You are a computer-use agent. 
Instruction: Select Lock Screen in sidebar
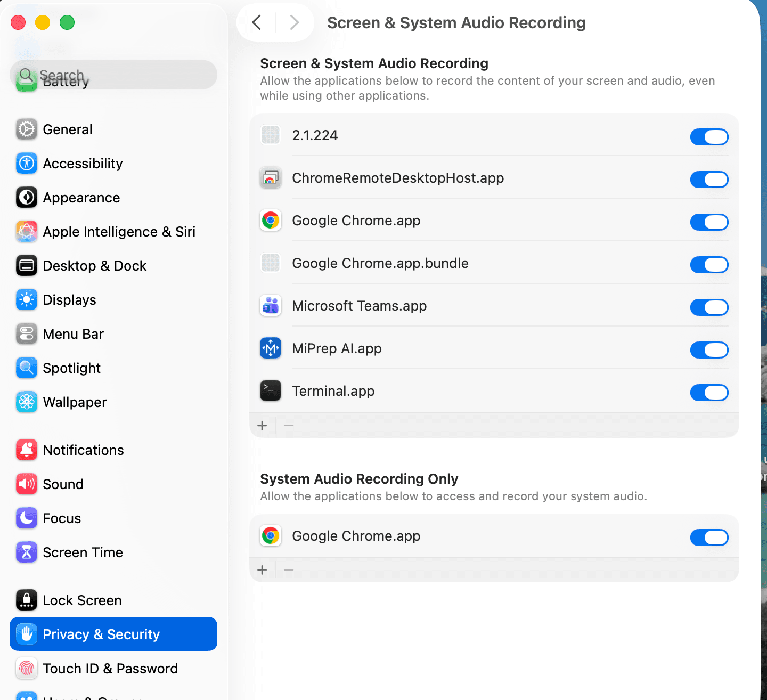click(x=113, y=600)
